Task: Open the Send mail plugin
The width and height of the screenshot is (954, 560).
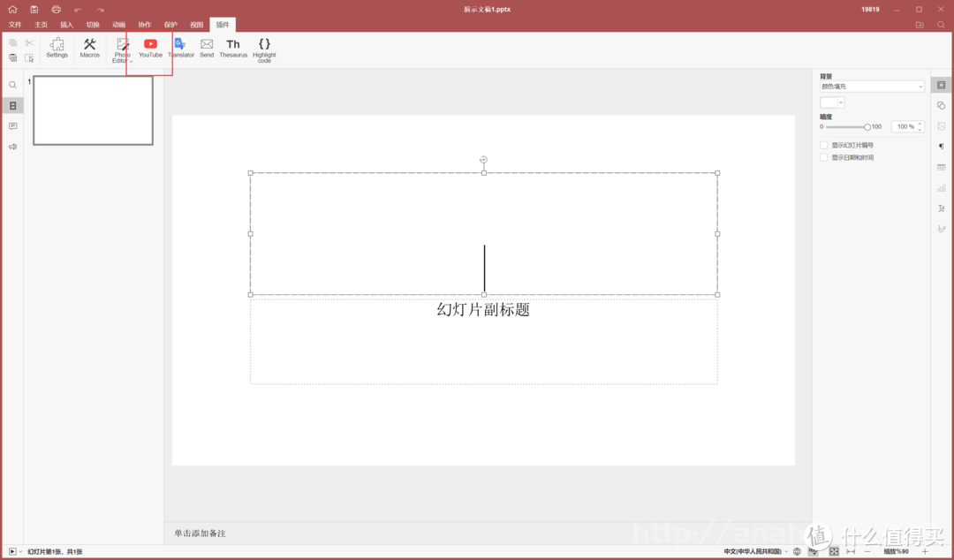Action: coord(207,48)
